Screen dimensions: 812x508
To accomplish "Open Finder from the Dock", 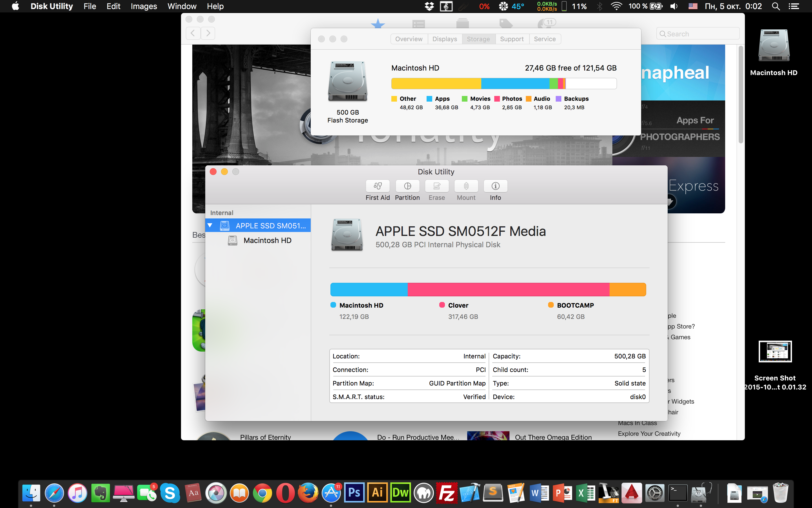I will [x=31, y=493].
